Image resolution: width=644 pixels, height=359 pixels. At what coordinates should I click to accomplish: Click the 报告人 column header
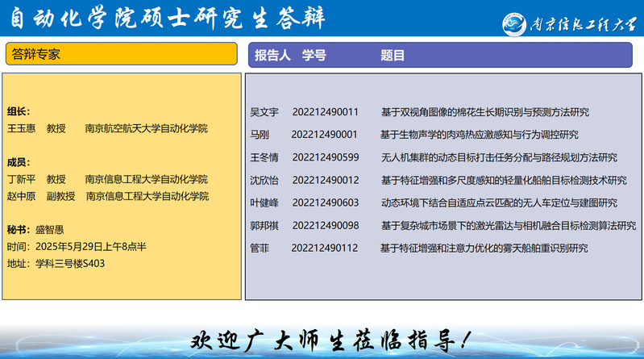click(x=272, y=55)
